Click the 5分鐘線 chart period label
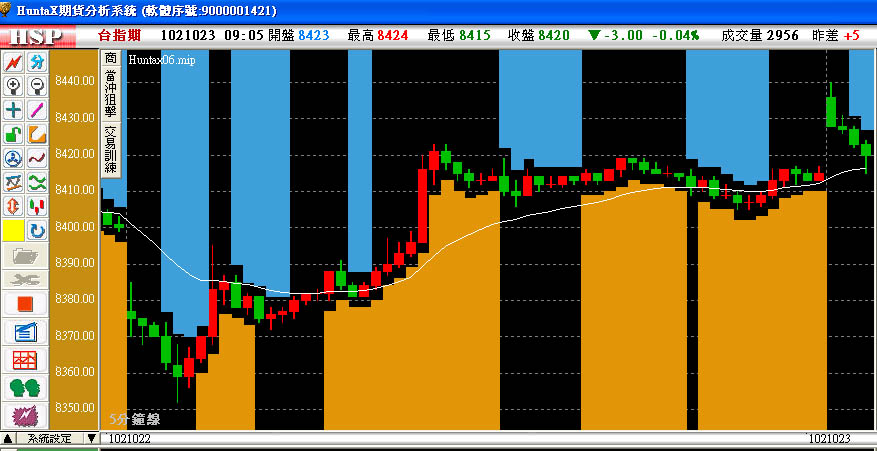Viewport: 877px width, 451px height. [135, 419]
